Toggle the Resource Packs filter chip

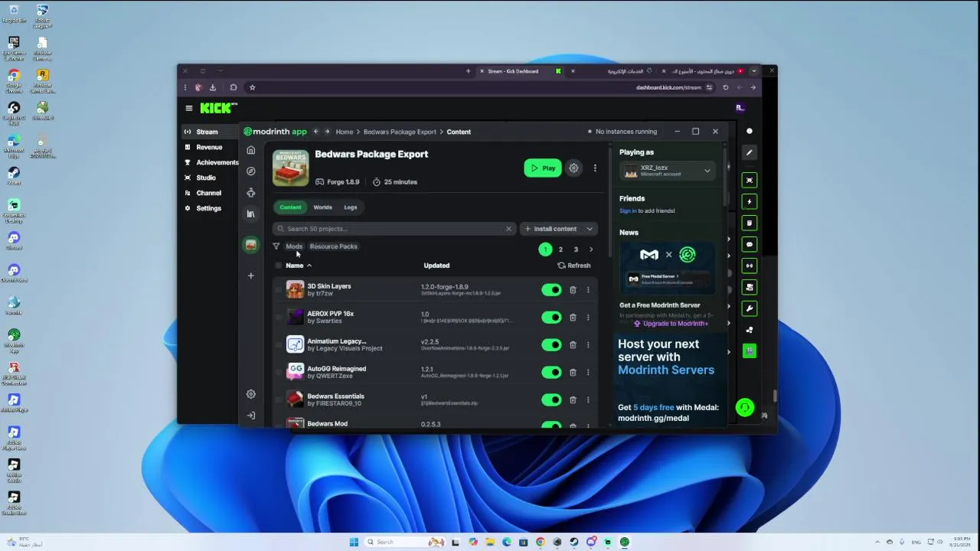[x=334, y=246]
